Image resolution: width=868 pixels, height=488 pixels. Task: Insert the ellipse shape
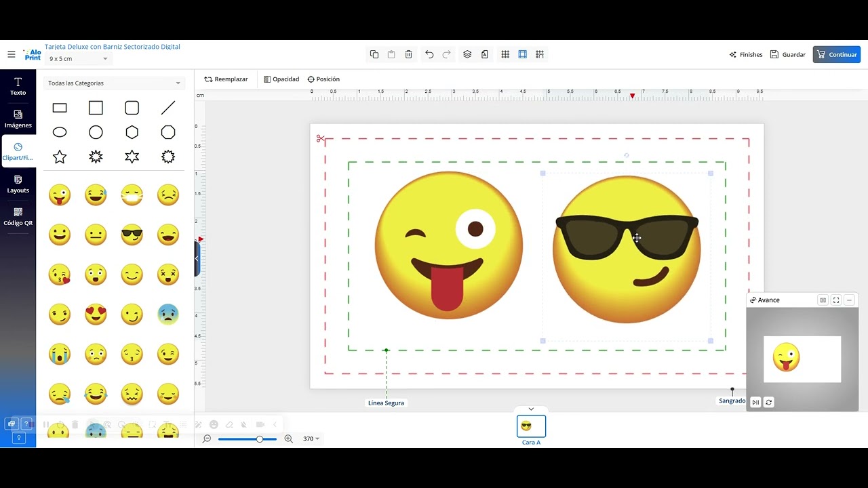coord(60,132)
